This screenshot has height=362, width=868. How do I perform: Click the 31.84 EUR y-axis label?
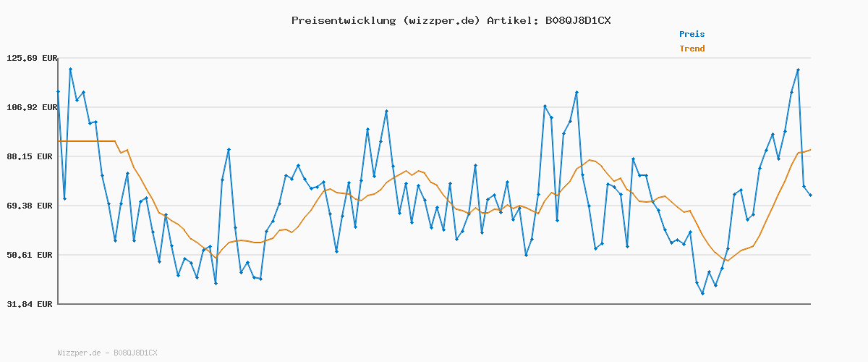pyautogui.click(x=32, y=304)
